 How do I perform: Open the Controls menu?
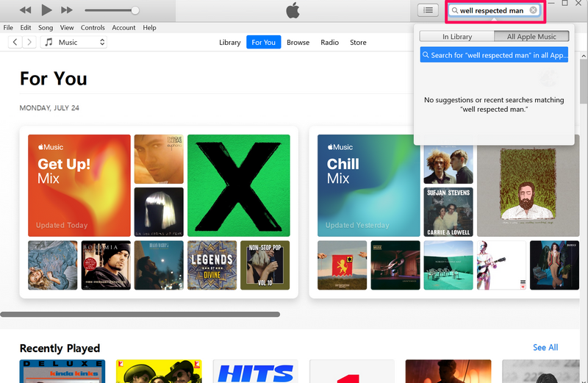tap(93, 27)
